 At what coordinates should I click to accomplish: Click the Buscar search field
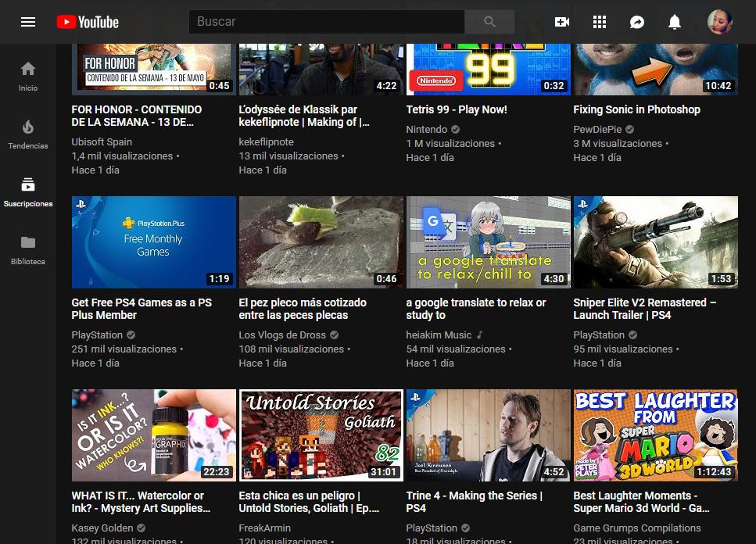click(x=327, y=22)
